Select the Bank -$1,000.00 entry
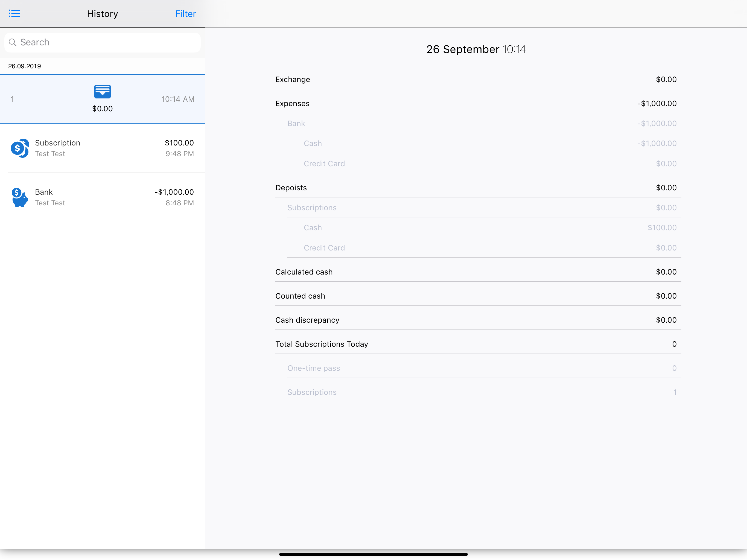 click(102, 197)
